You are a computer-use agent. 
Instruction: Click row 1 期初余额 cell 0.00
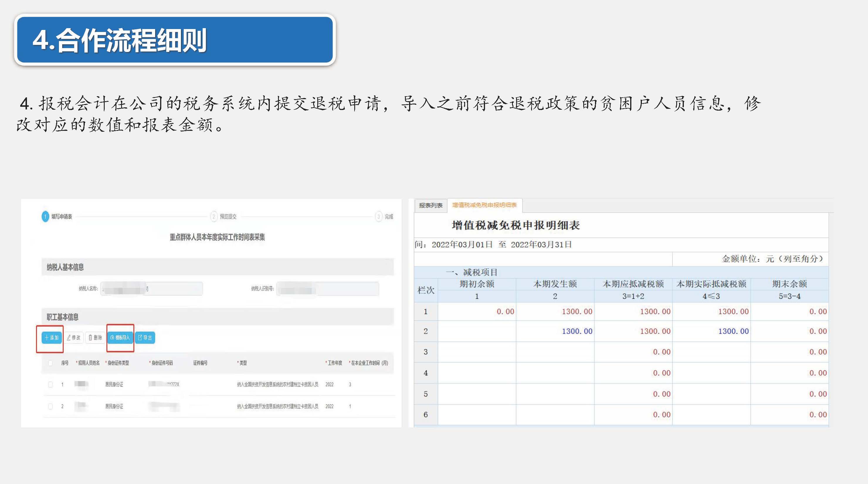click(477, 312)
